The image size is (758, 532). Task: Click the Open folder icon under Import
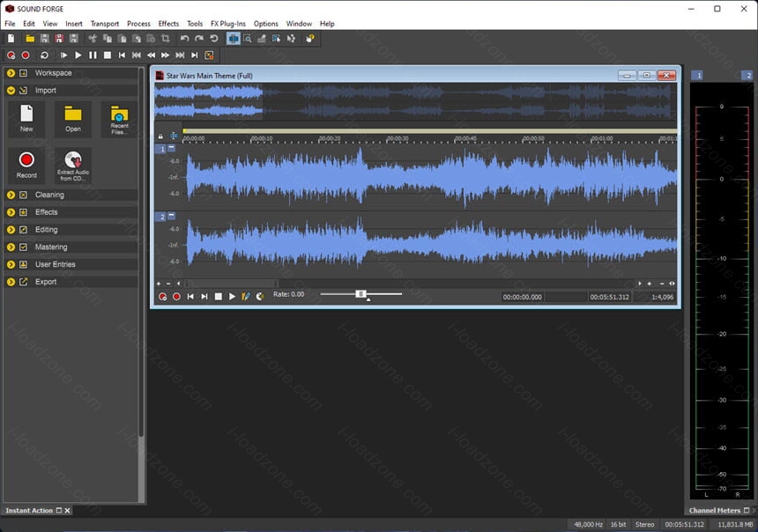coord(73,119)
